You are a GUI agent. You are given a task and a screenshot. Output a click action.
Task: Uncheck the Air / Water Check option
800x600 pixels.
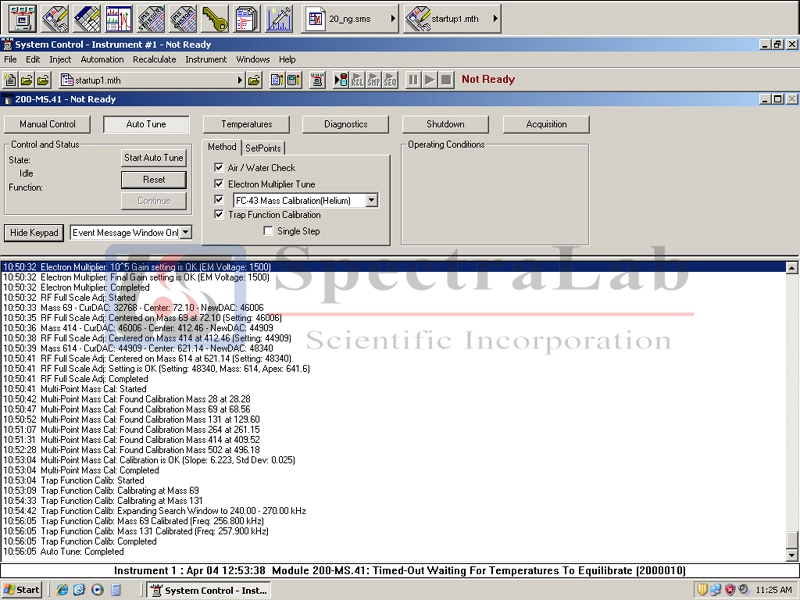219,168
